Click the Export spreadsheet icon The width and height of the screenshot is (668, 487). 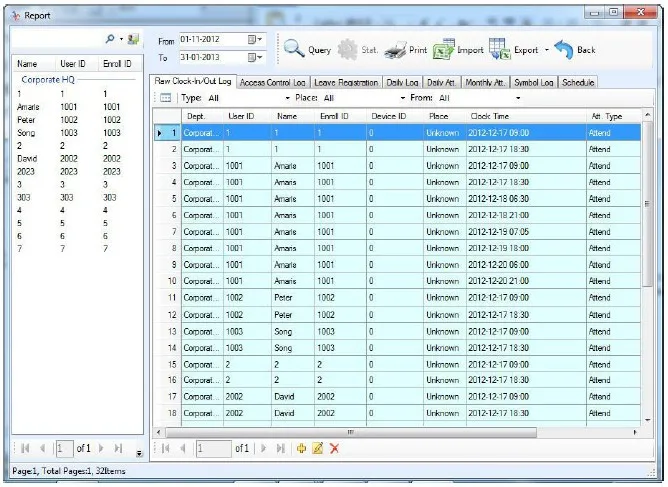[x=500, y=49]
